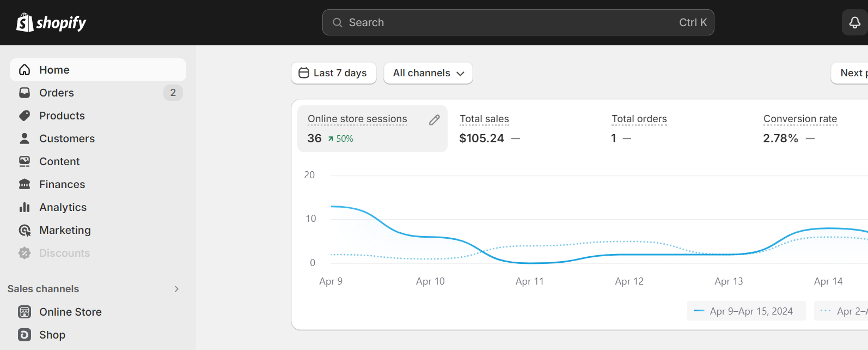Click the Products tag icon
Screen dimensions: 868x350
pos(25,116)
